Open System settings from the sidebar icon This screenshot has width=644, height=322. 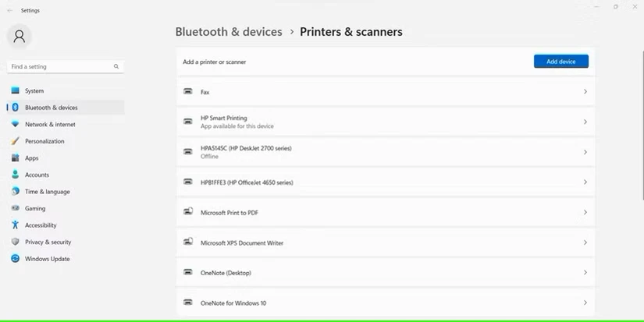pos(15,90)
